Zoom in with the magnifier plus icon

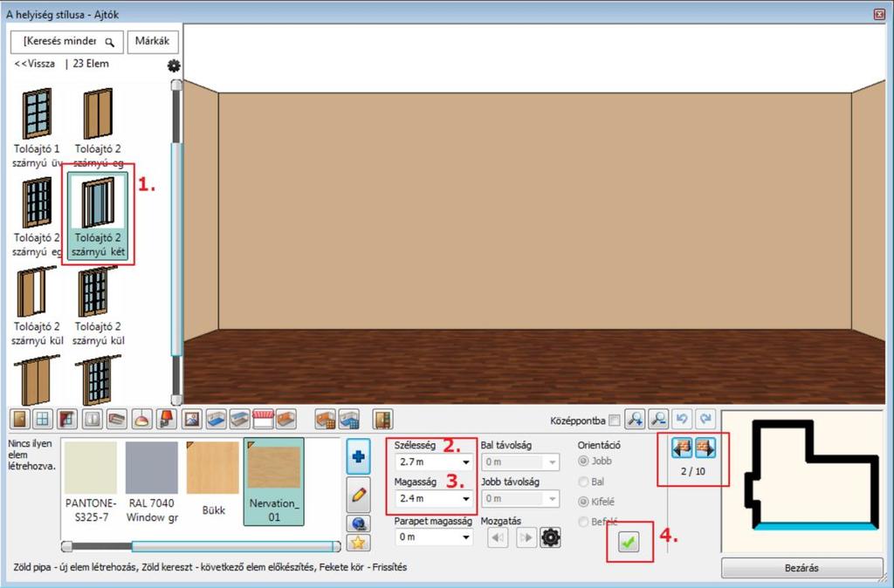(x=635, y=420)
